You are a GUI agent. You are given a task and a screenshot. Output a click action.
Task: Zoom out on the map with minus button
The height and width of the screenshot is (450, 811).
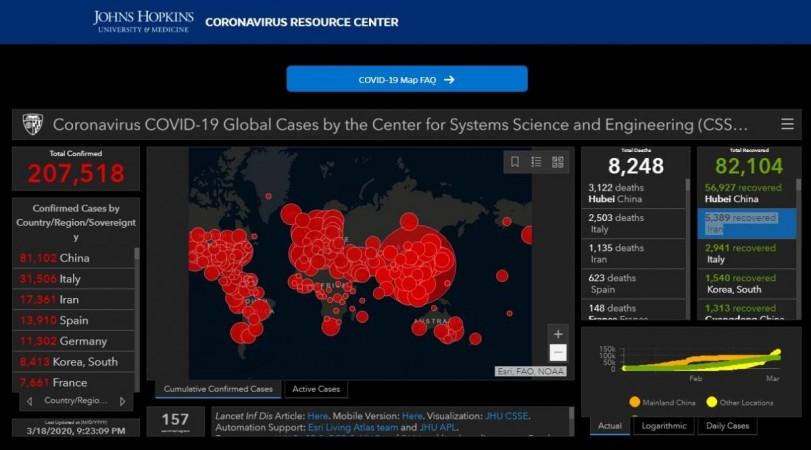[558, 353]
